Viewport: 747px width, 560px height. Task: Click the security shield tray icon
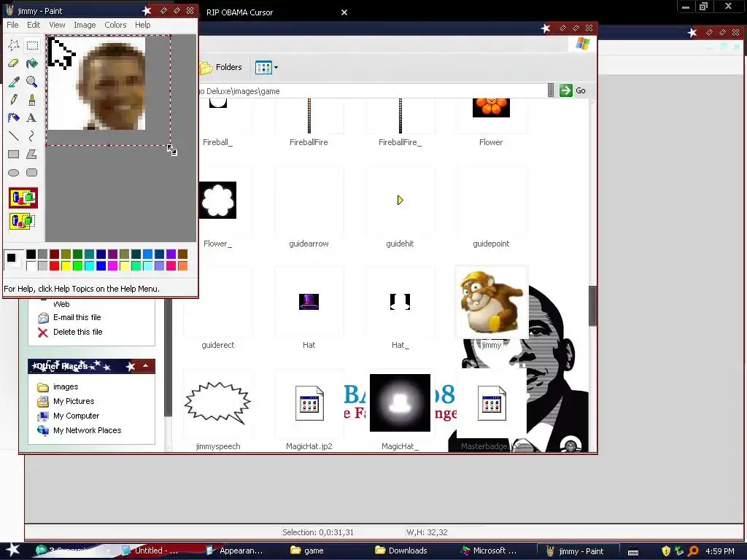pos(666,551)
